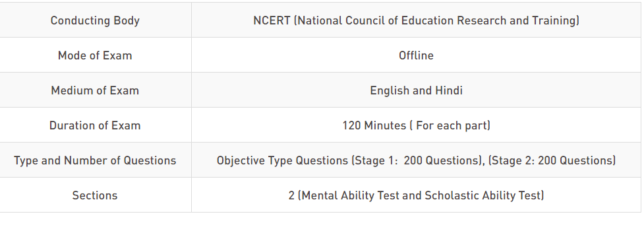Click the Medium of Exam label
The image size is (644, 239).
tap(95, 90)
